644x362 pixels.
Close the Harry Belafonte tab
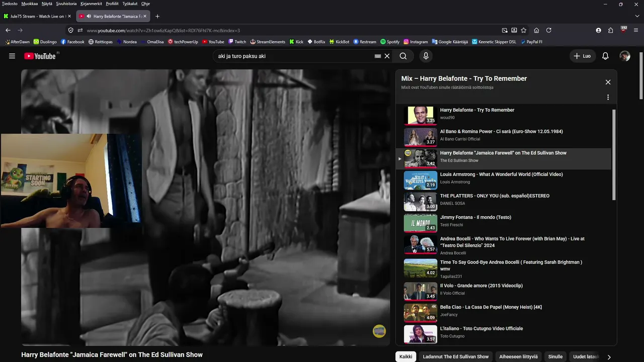145,16
